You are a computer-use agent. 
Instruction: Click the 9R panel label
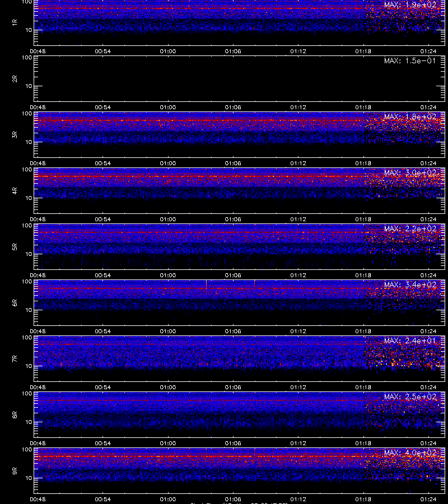pos(15,471)
